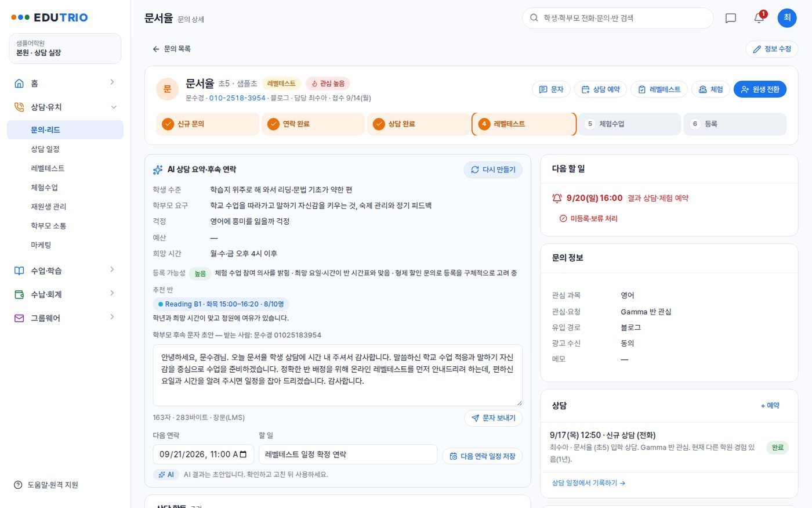Image resolution: width=812 pixels, height=508 pixels.
Task: Click the 그룹웨어 mail icon
Action: 19,318
